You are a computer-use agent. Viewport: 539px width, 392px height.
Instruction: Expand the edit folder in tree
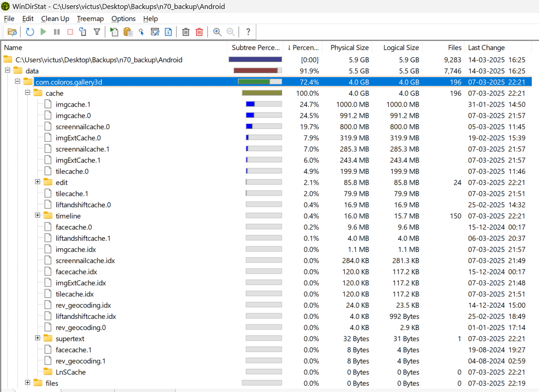pos(38,182)
